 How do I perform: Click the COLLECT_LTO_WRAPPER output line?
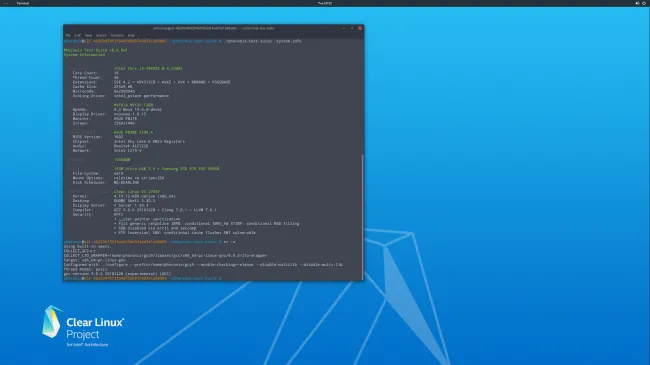pyautogui.click(x=165, y=256)
